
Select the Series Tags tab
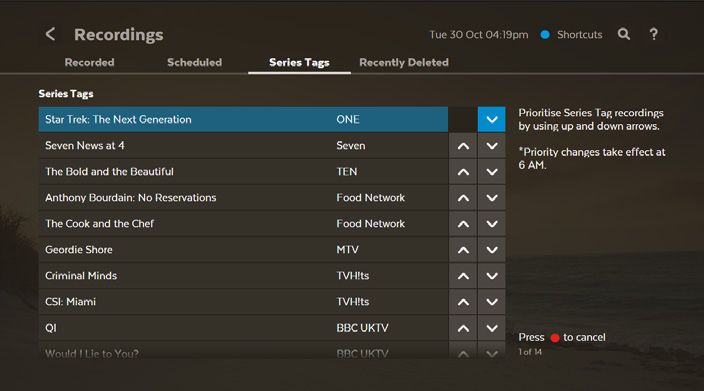pos(299,62)
